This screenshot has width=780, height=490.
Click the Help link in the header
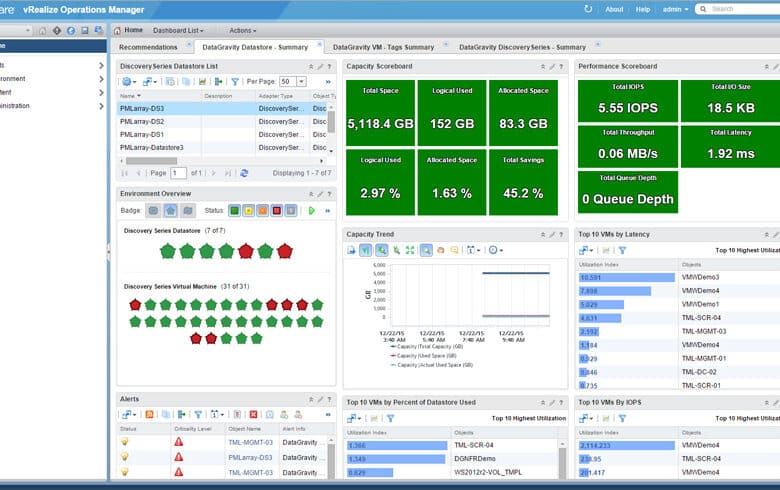[x=643, y=9]
